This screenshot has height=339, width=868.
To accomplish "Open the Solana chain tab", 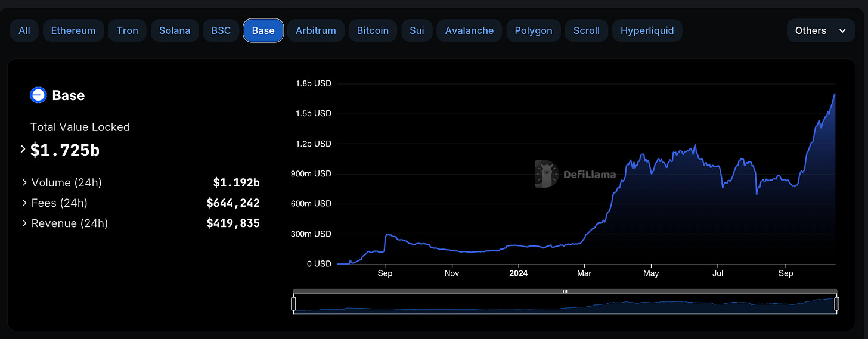I will pos(175,30).
